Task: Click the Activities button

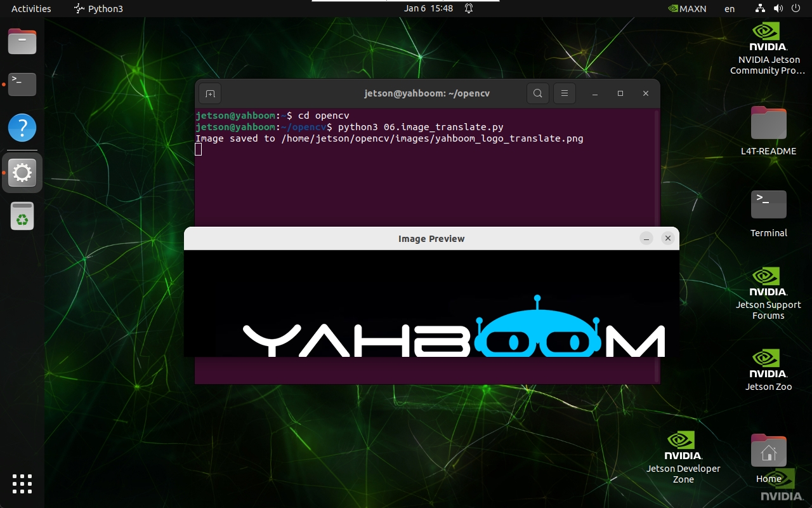Action: pos(31,9)
